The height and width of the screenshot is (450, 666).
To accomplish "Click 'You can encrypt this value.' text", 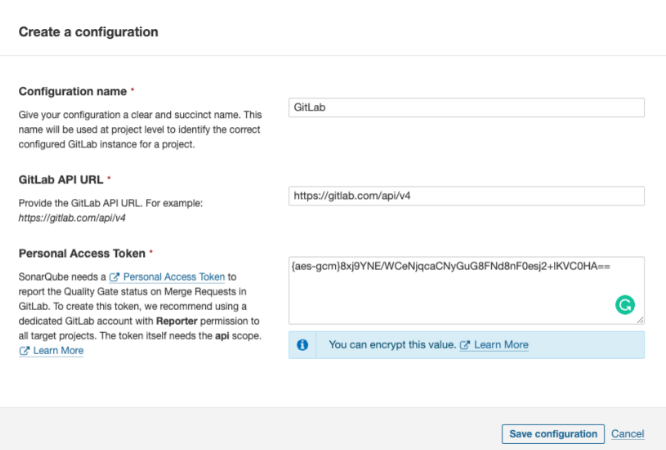I will [392, 345].
